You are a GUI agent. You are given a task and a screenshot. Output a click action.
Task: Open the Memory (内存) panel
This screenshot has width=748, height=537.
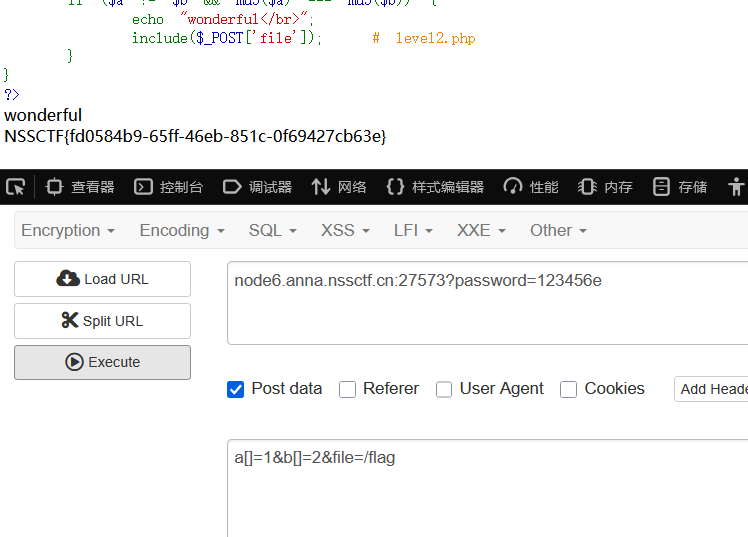point(606,187)
